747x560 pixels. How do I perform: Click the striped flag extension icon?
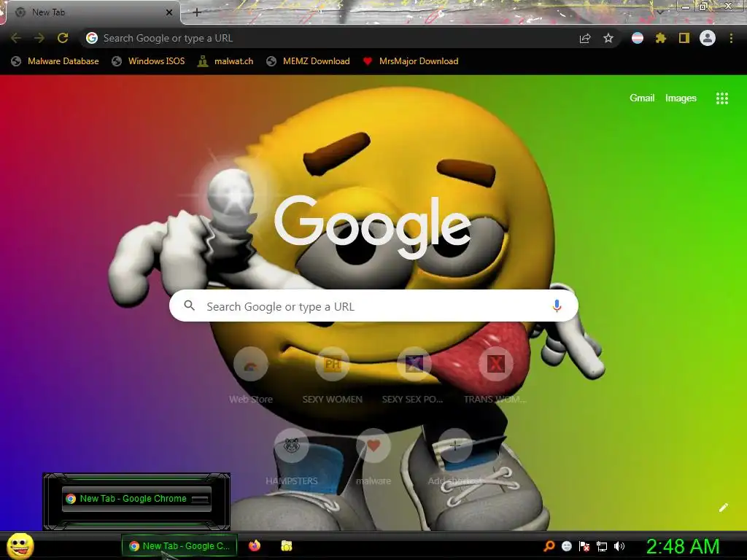click(638, 38)
